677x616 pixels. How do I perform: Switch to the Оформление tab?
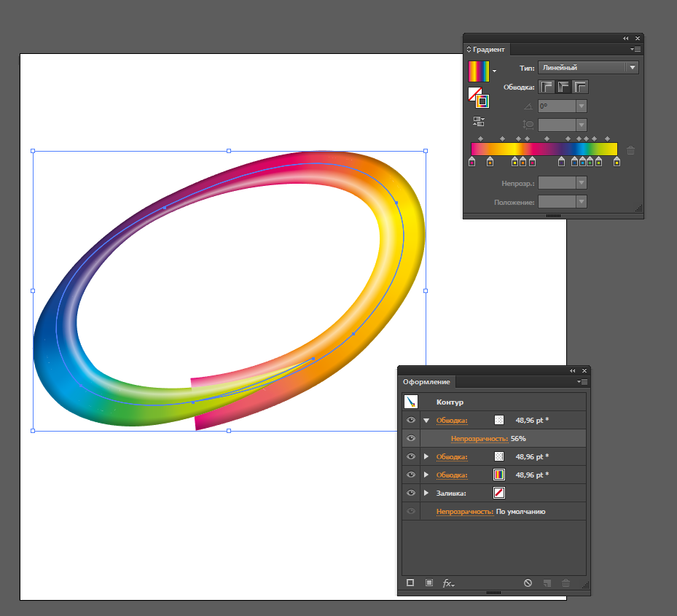point(426,382)
